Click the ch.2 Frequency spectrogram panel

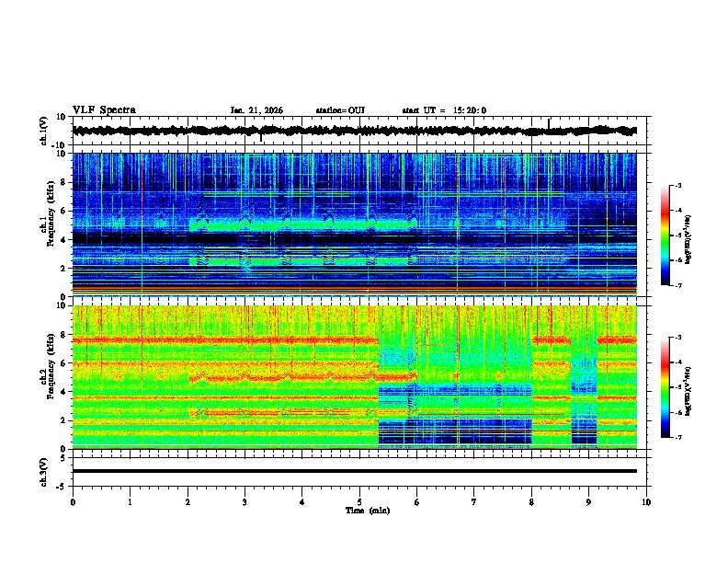coord(354,377)
